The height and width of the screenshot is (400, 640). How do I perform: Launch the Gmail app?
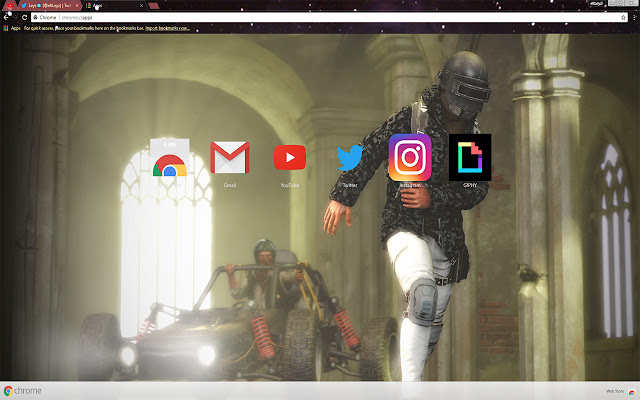(x=230, y=158)
